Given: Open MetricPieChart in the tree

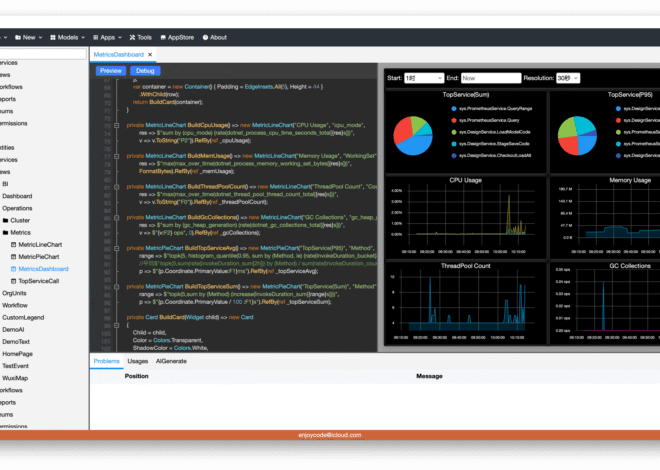Looking at the screenshot, I should pyautogui.click(x=39, y=257).
